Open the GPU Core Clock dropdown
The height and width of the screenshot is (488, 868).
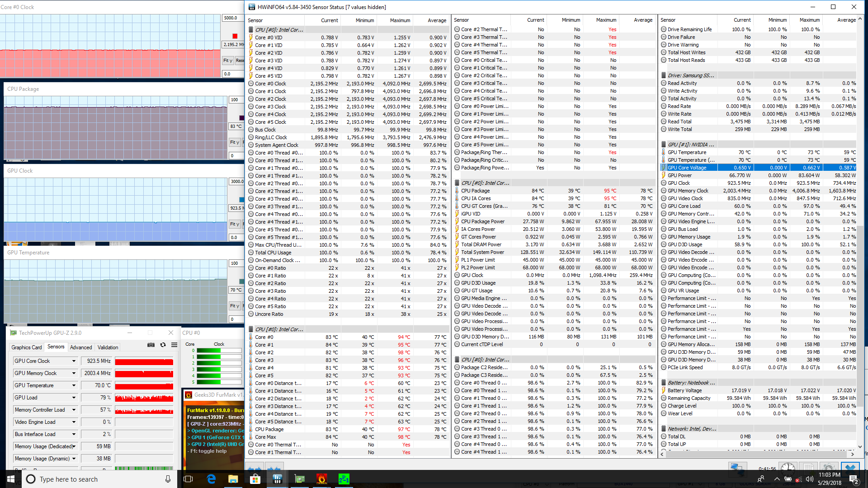pyautogui.click(x=74, y=361)
